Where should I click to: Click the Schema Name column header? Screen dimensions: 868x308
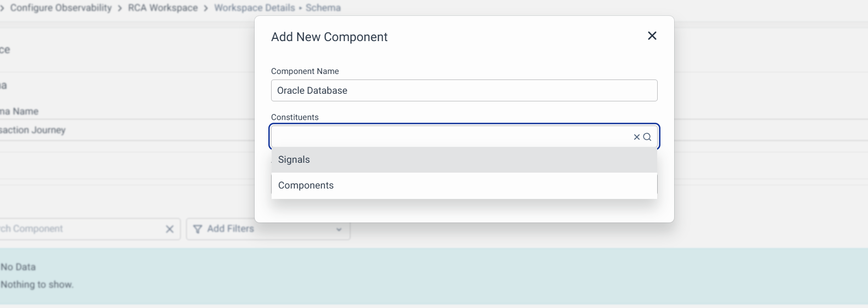point(19,111)
